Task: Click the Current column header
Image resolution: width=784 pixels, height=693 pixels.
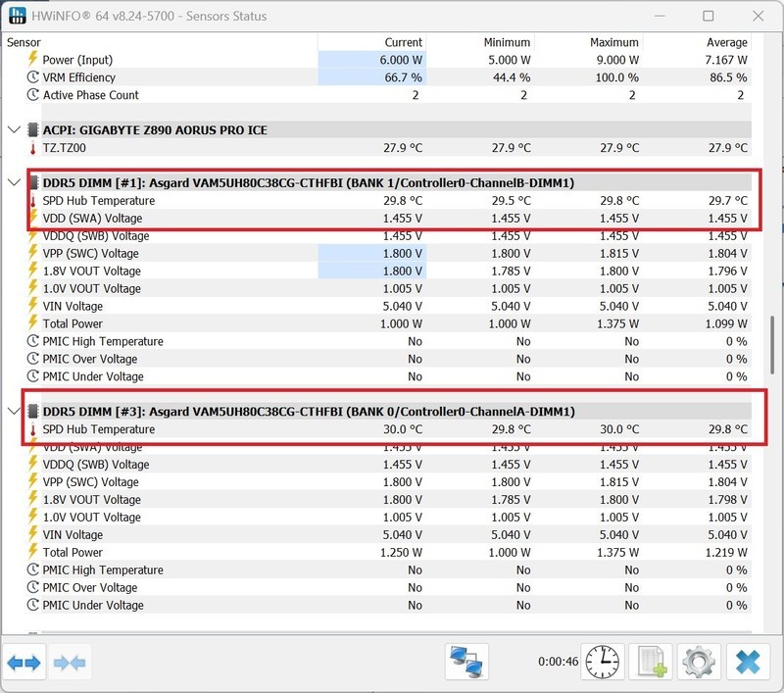Action: click(x=403, y=42)
